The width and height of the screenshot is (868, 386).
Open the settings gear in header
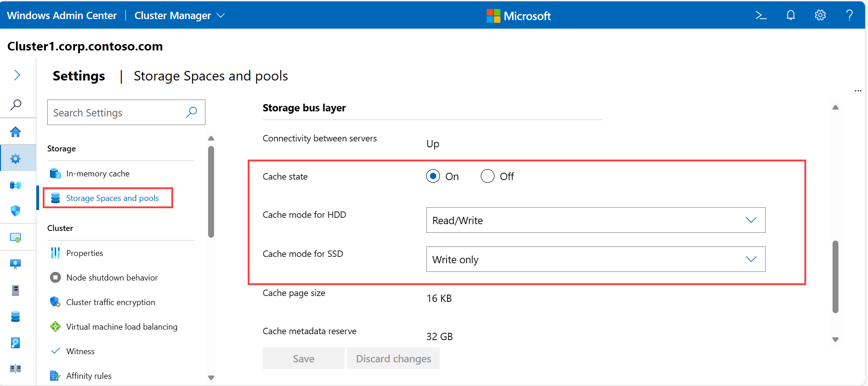pos(820,15)
